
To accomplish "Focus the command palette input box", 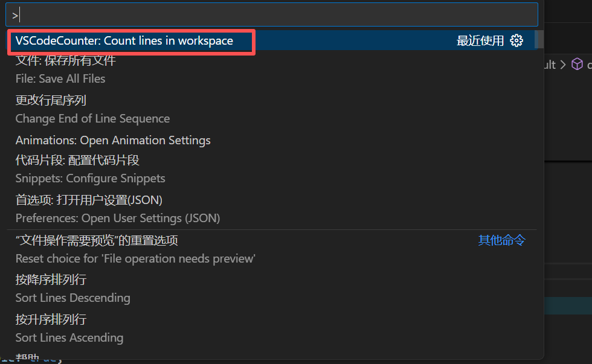I will [x=272, y=15].
